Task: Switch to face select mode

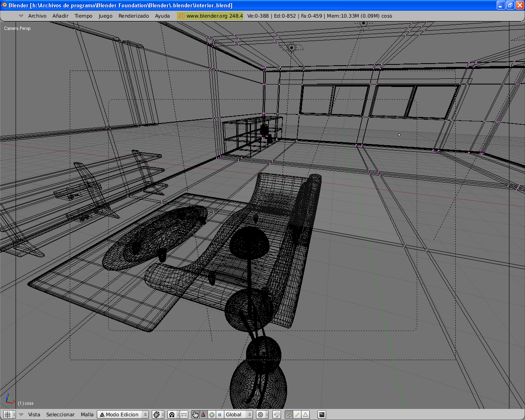Action: (306, 415)
